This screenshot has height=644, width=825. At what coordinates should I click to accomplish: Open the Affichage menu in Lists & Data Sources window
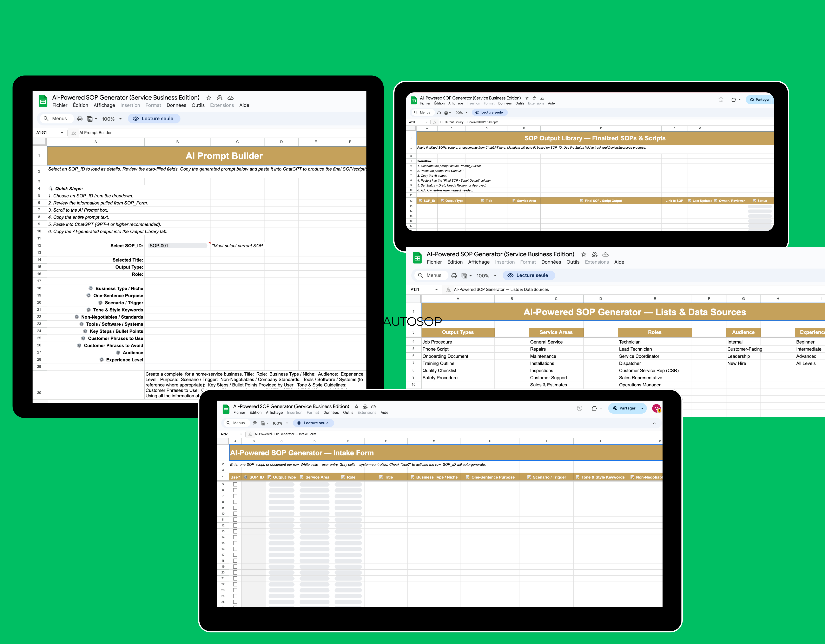pos(479,262)
